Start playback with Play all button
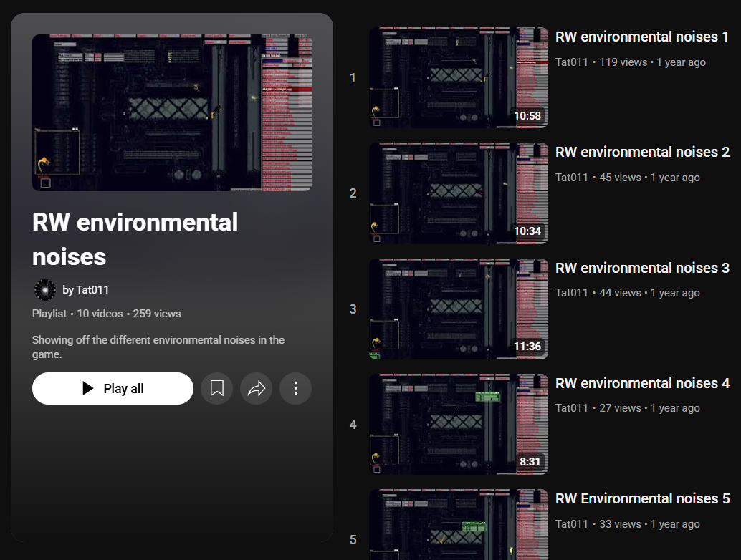The image size is (741, 560). (113, 389)
